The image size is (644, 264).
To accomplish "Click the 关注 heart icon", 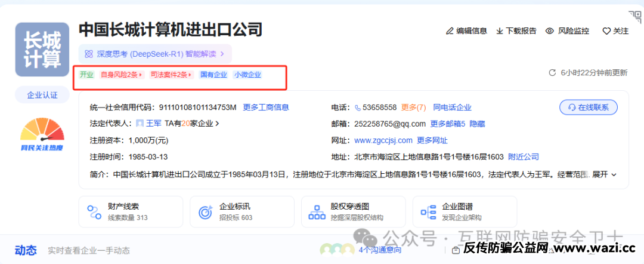I will (x=606, y=31).
